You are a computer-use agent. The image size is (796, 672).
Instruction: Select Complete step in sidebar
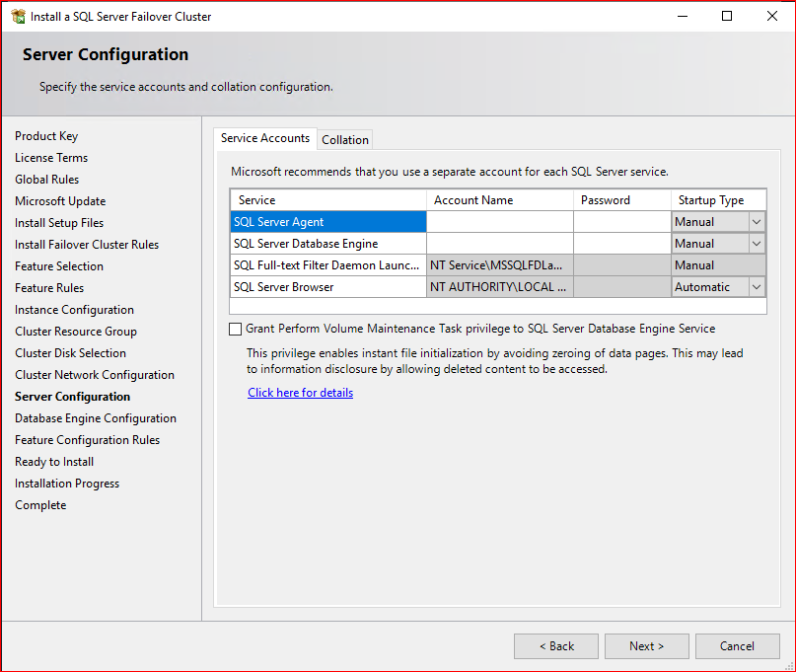click(40, 505)
